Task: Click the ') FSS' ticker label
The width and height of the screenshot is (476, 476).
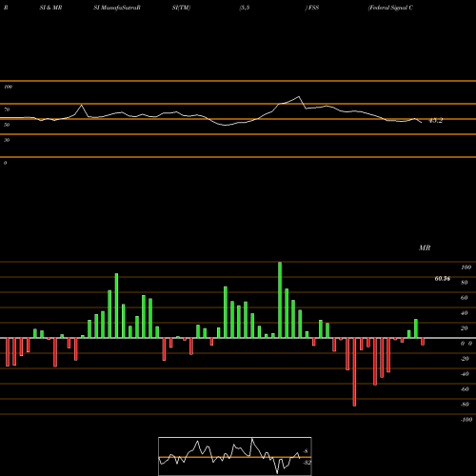Action: (x=312, y=8)
